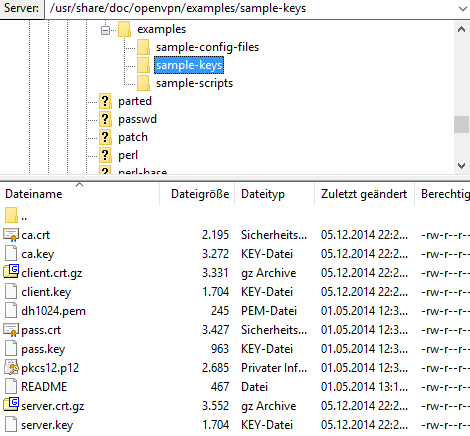470x436 pixels.
Task: Click the tree scrollbar down arrow
Action: [461, 166]
